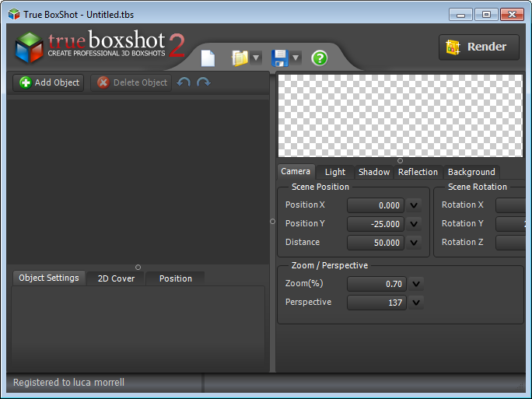Click the checkered preview area
The width and height of the screenshot is (532, 399).
(x=401, y=116)
